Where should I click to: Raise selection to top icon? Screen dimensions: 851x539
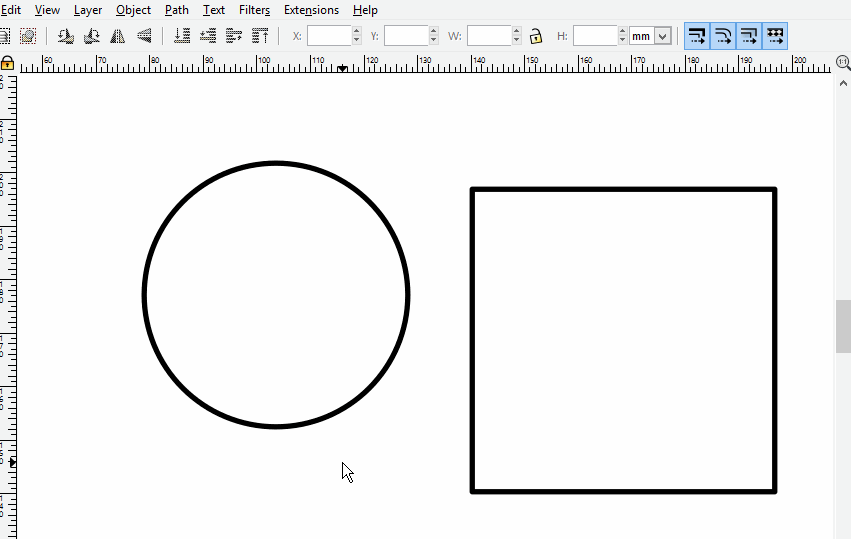[260, 36]
